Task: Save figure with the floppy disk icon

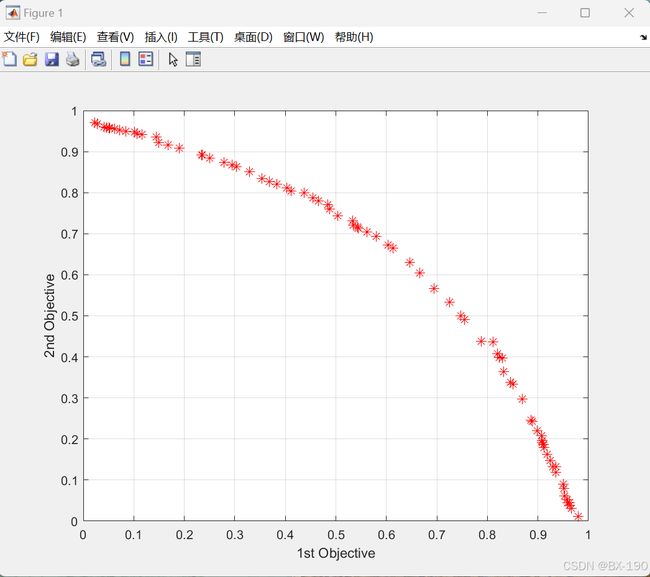Action: point(52,59)
